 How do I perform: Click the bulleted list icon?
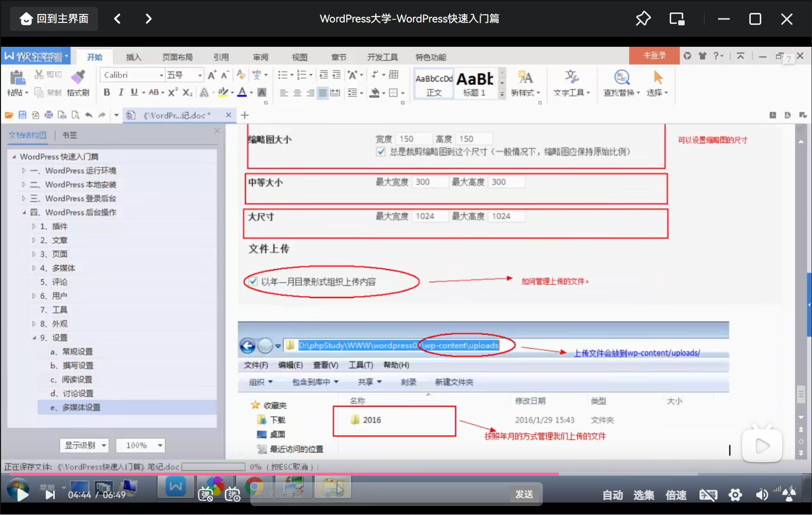283,75
